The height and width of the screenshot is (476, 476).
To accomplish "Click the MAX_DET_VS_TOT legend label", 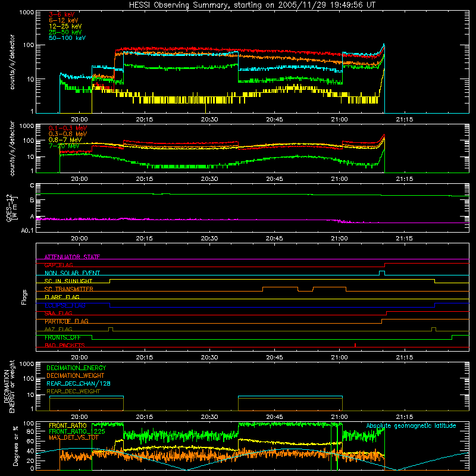I will point(74,437).
